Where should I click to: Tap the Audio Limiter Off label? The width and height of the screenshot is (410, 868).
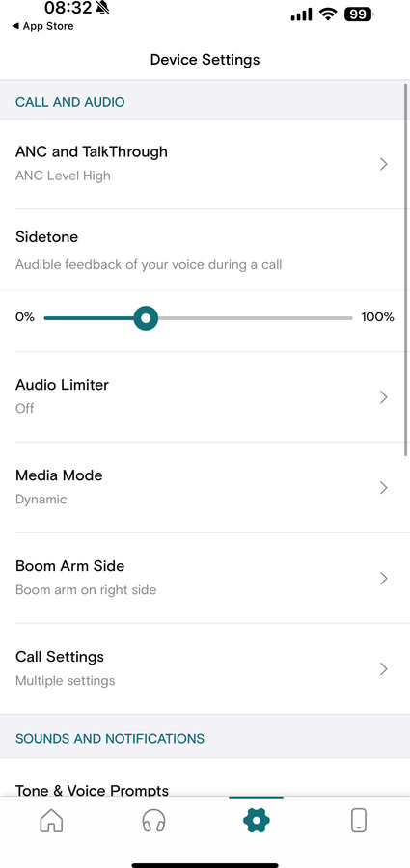[25, 408]
